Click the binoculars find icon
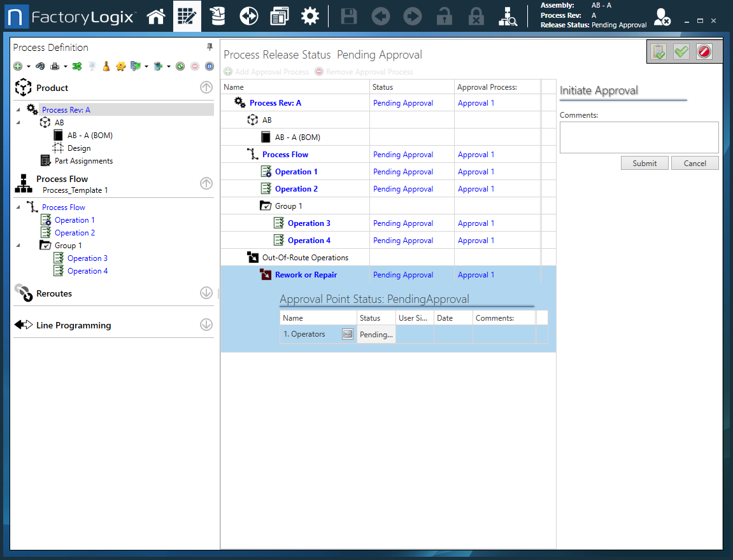The height and width of the screenshot is (560, 733). coord(39,66)
